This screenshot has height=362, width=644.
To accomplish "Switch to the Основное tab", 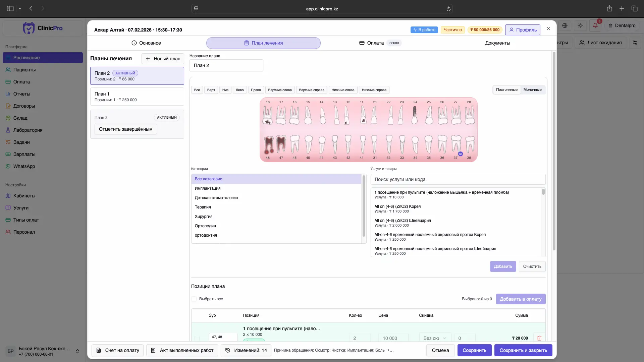I will pyautogui.click(x=146, y=43).
